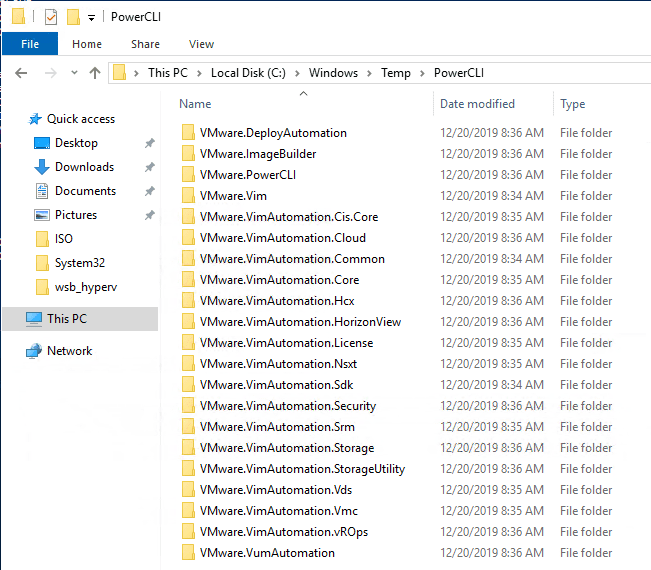Sort files by Date modified column header
The image size is (651, 570).
477,104
